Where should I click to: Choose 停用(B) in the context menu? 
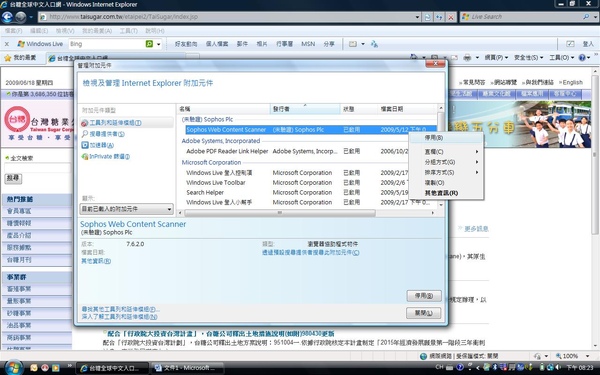[x=446, y=138]
